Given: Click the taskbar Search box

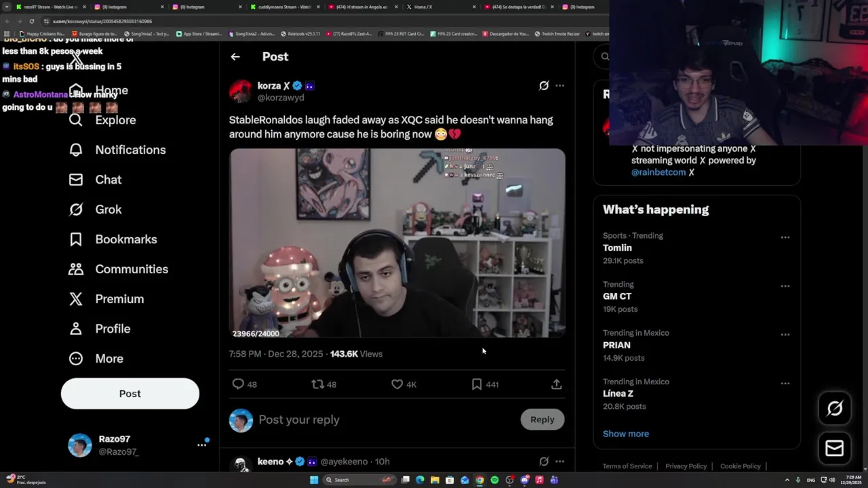Looking at the screenshot, I should [x=359, y=480].
